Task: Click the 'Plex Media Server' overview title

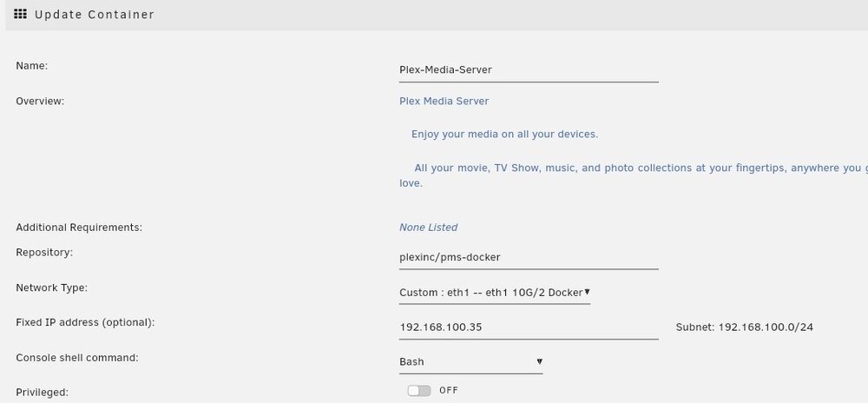Action: coord(444,102)
